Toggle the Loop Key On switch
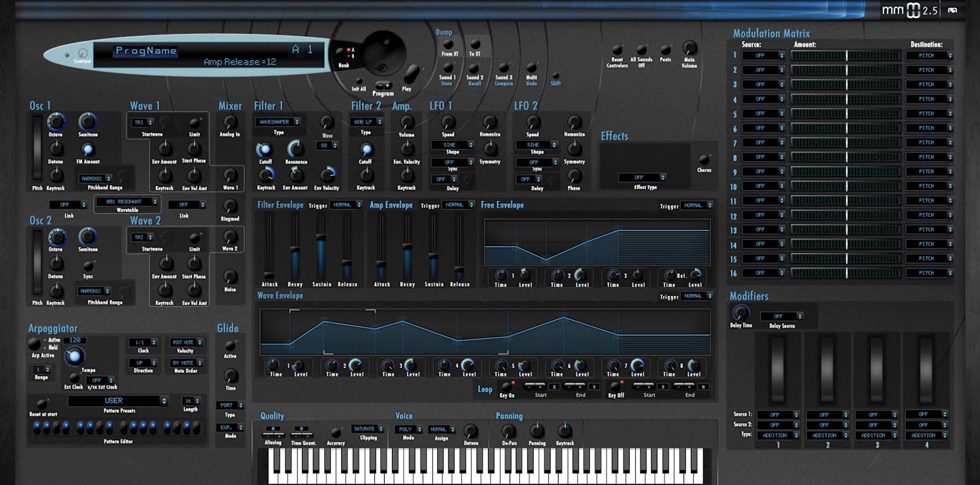Viewport: 980px width, 485px height. [x=507, y=386]
